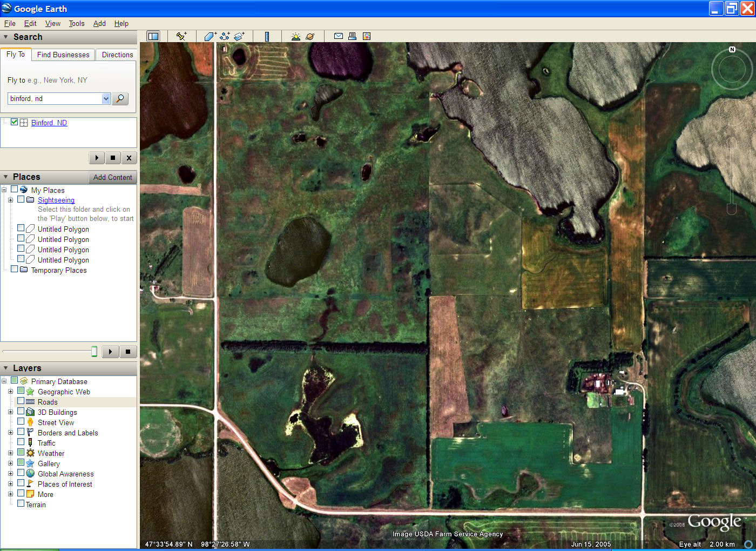The image size is (756, 551).
Task: Expand the Sightseeing folder
Action: tap(10, 200)
